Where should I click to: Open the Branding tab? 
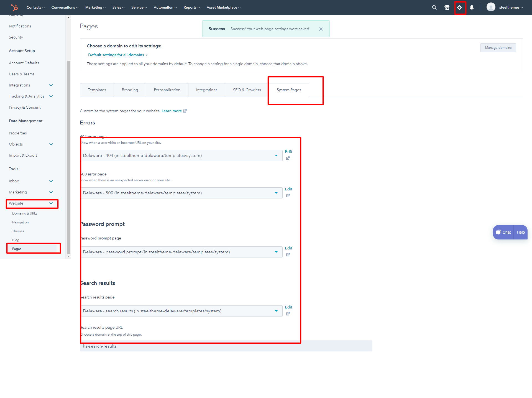(x=130, y=90)
